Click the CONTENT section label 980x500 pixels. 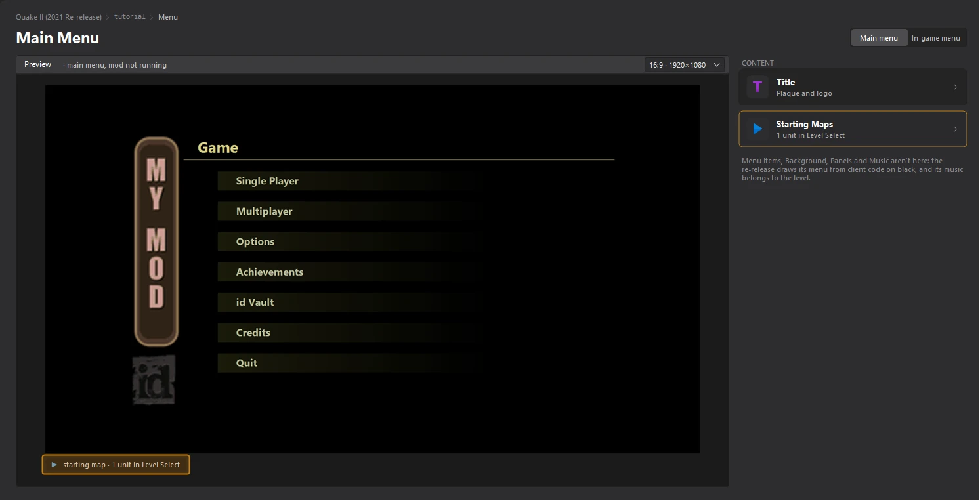(x=757, y=63)
